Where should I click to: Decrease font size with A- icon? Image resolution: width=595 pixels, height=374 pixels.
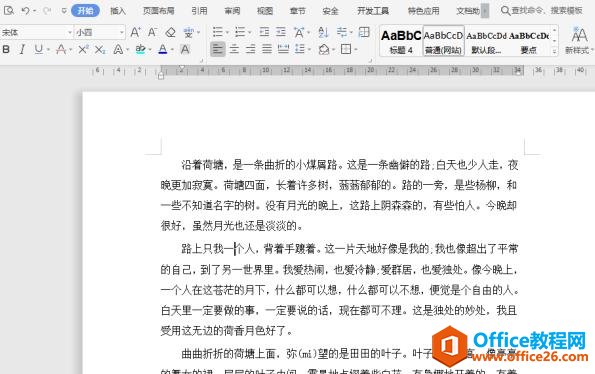(153, 32)
